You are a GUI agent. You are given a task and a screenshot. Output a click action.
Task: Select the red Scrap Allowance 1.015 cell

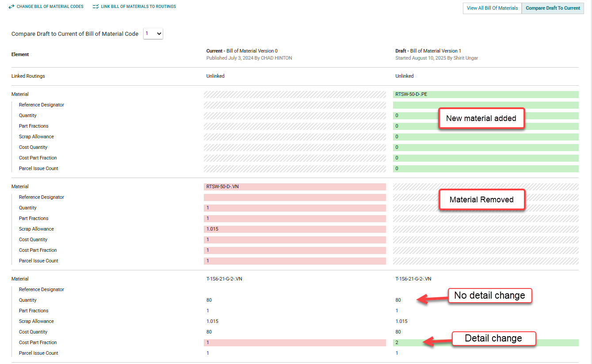click(294, 229)
